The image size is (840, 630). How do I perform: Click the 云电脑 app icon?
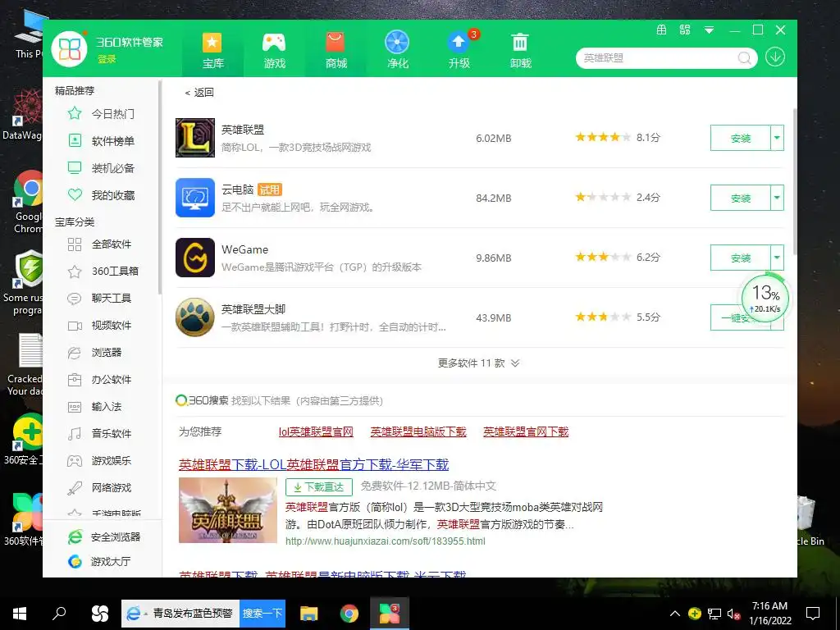click(195, 198)
